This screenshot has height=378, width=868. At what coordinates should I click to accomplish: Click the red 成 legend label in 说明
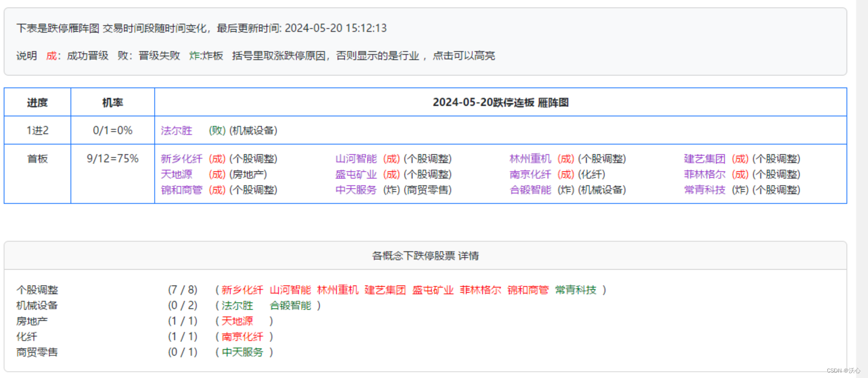tap(51, 56)
